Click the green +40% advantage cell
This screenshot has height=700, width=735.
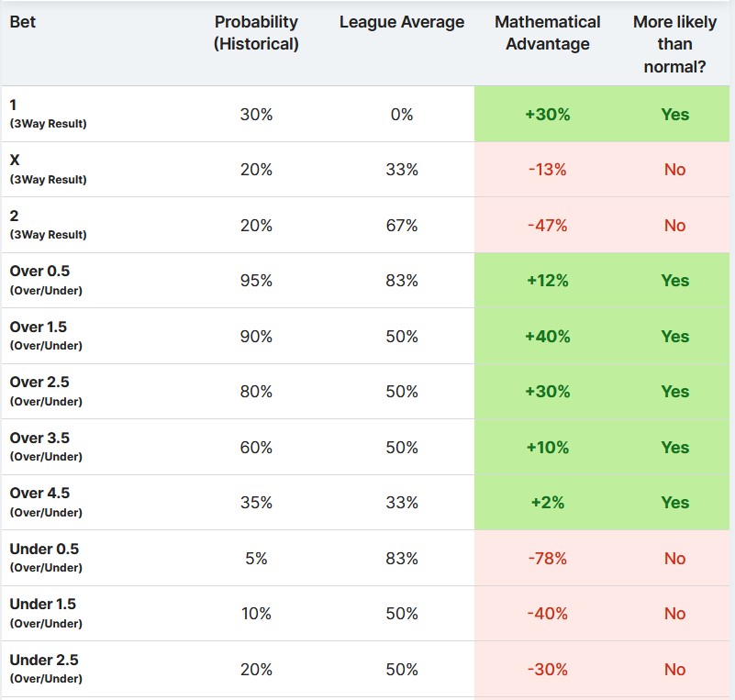coord(548,337)
